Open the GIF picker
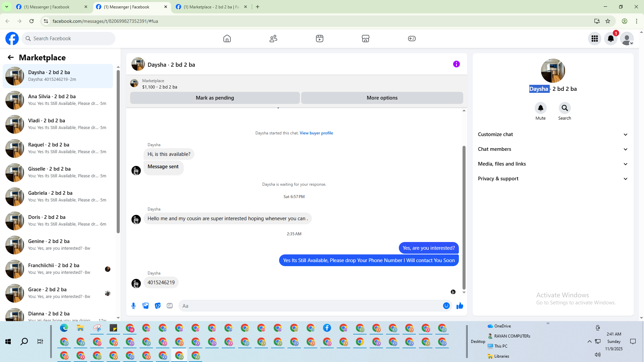Viewport: 644px width, 362px height. 170,306
